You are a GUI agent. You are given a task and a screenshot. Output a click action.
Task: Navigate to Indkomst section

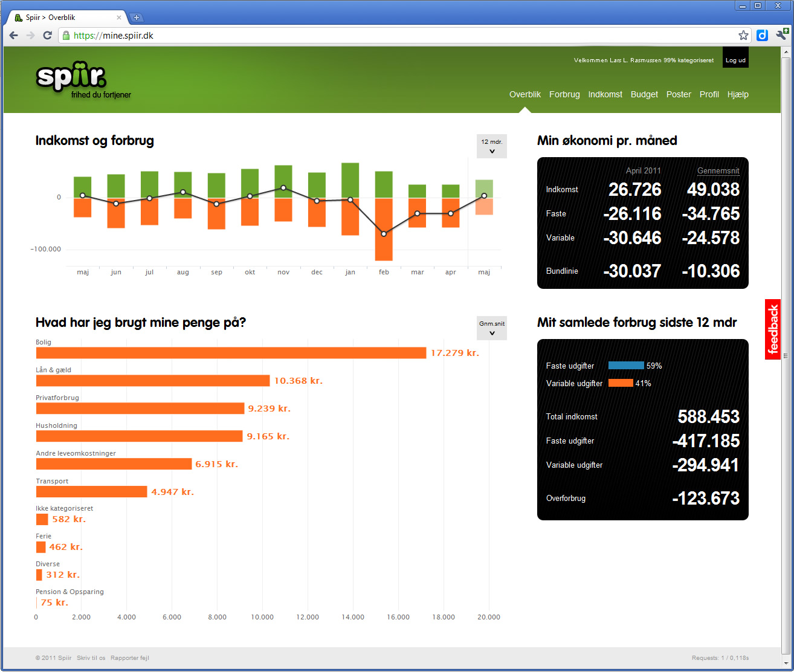point(605,94)
